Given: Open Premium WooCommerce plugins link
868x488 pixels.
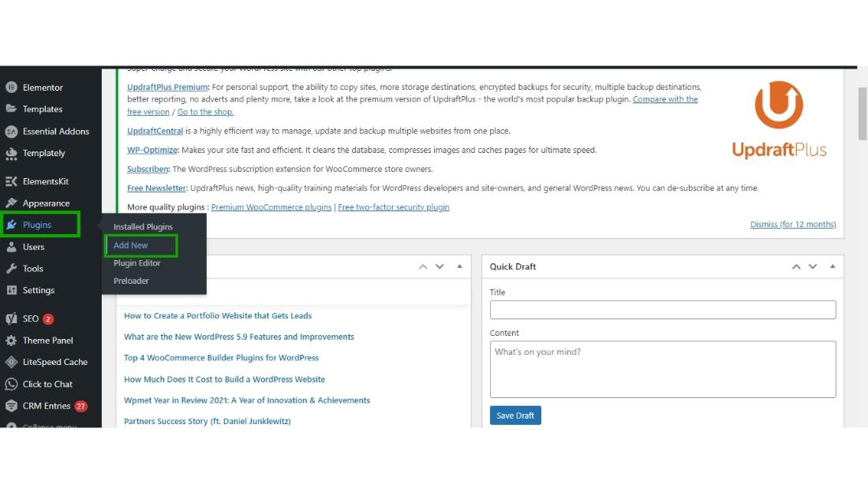Looking at the screenshot, I should (x=271, y=207).
